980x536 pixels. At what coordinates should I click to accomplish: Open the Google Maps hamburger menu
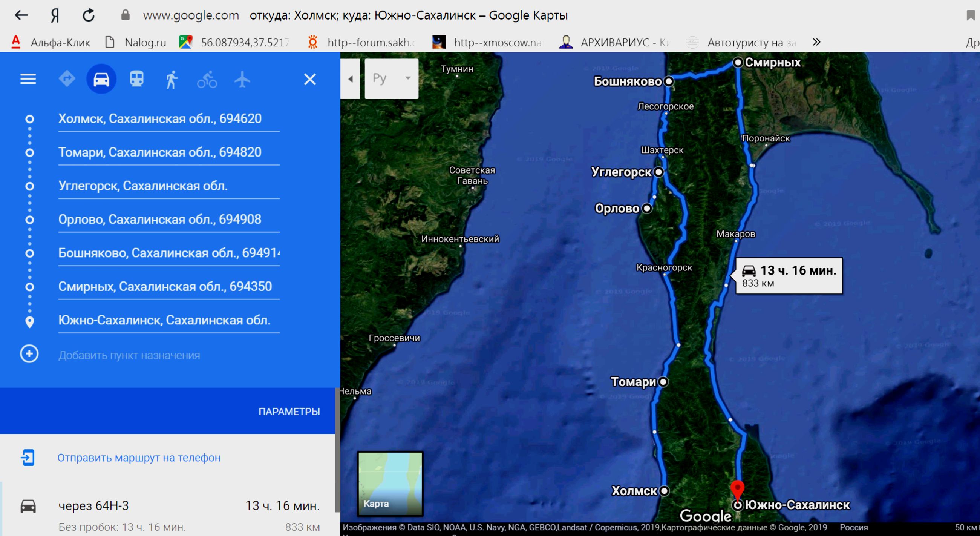point(28,79)
